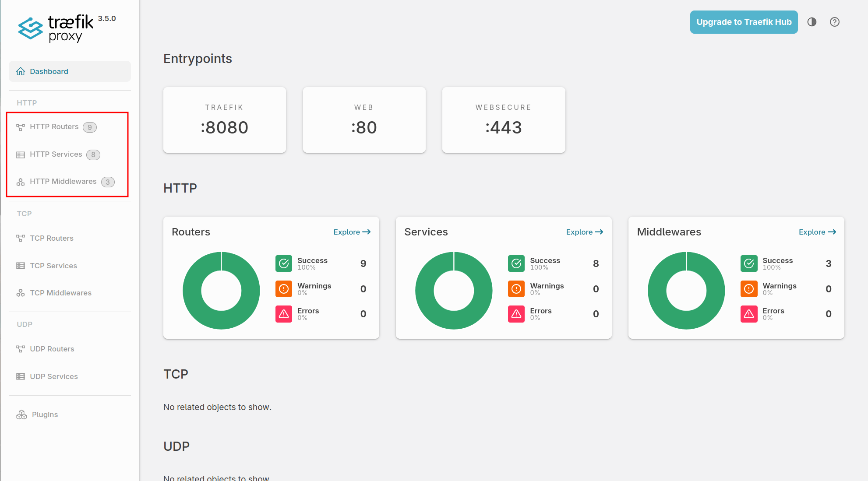Click the WEBSECURE :443 entrypoint card
868x481 pixels.
click(x=503, y=120)
